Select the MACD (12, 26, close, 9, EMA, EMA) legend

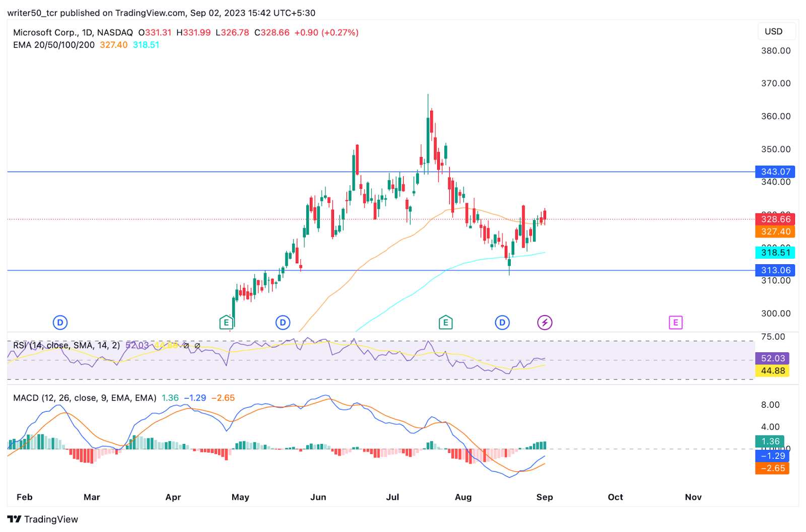coord(85,398)
